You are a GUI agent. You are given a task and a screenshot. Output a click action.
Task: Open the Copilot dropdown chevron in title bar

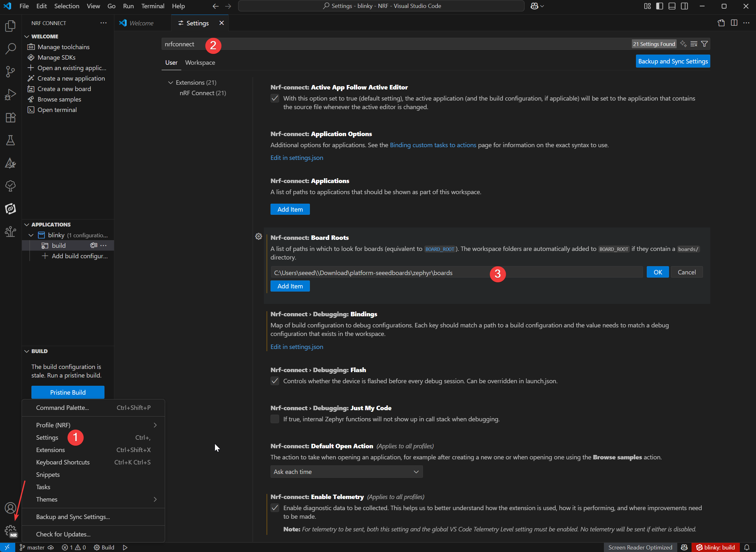point(542,6)
